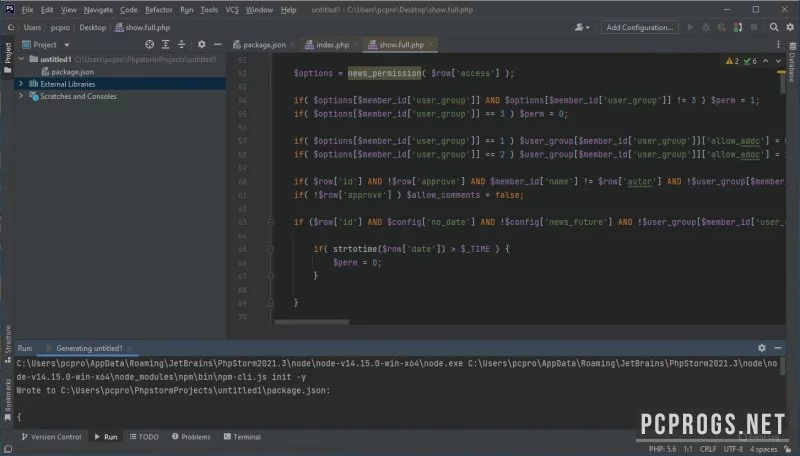Image resolution: width=800 pixels, height=456 pixels.
Task: Select package.json in project tree
Action: 72,72
